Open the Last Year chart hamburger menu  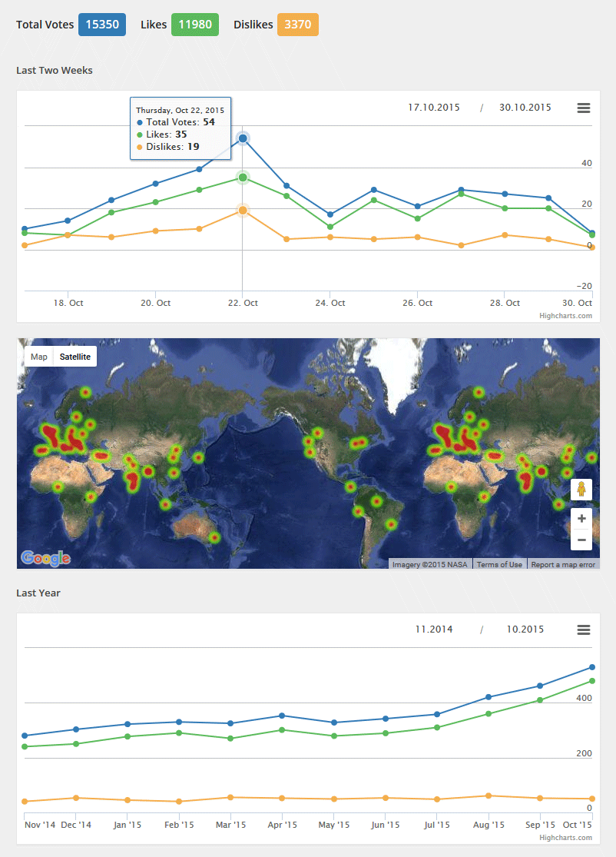point(583,629)
